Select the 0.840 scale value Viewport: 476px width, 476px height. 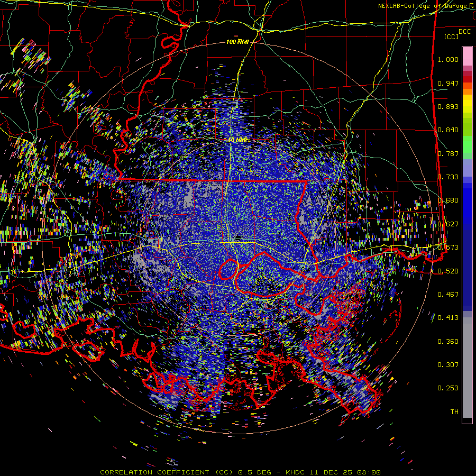tap(448, 130)
